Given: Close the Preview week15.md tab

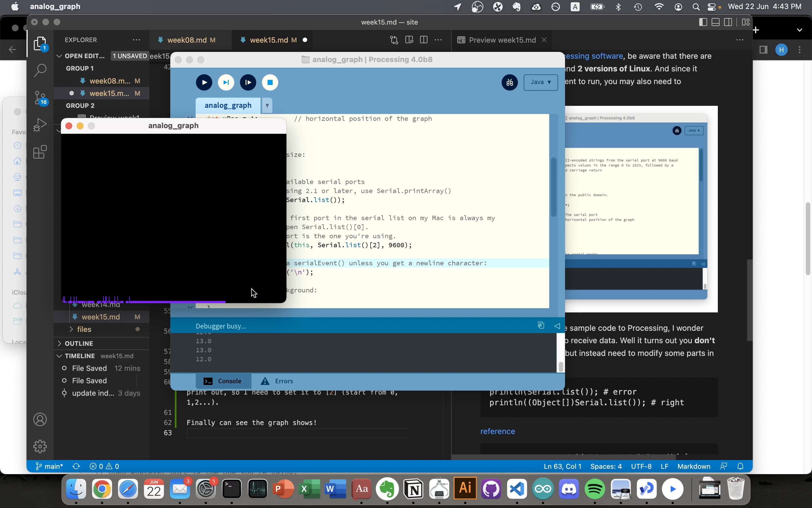Looking at the screenshot, I should [x=544, y=40].
